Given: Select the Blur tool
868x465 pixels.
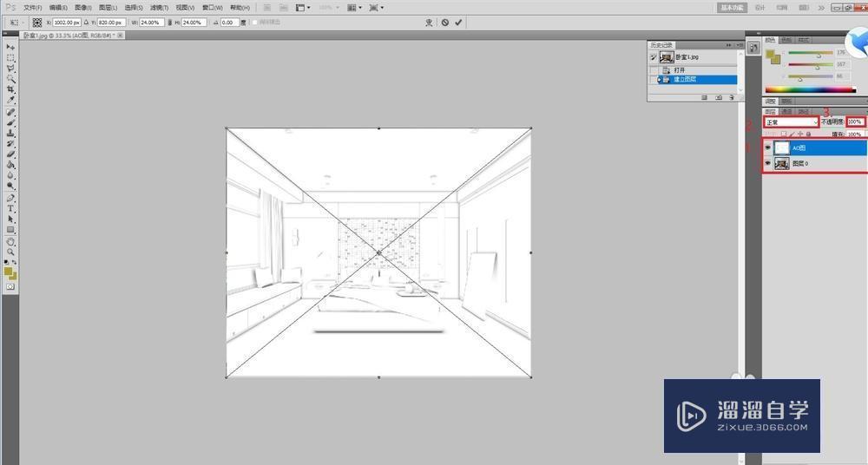Looking at the screenshot, I should click(x=10, y=175).
